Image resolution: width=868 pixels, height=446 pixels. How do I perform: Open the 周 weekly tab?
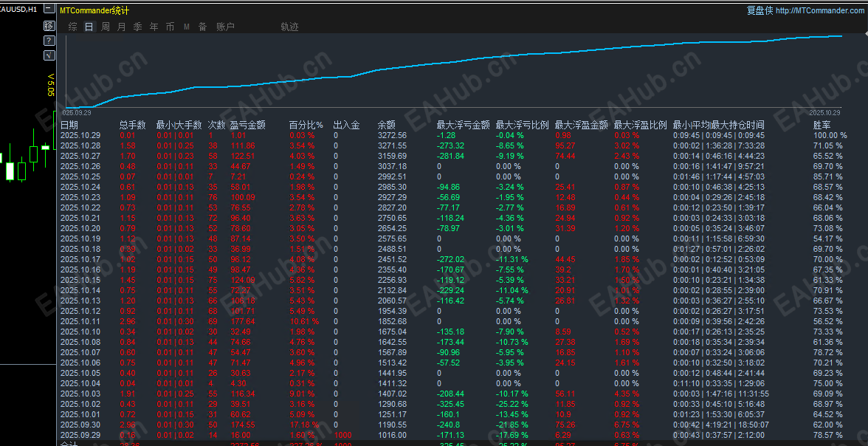pyautogui.click(x=105, y=27)
